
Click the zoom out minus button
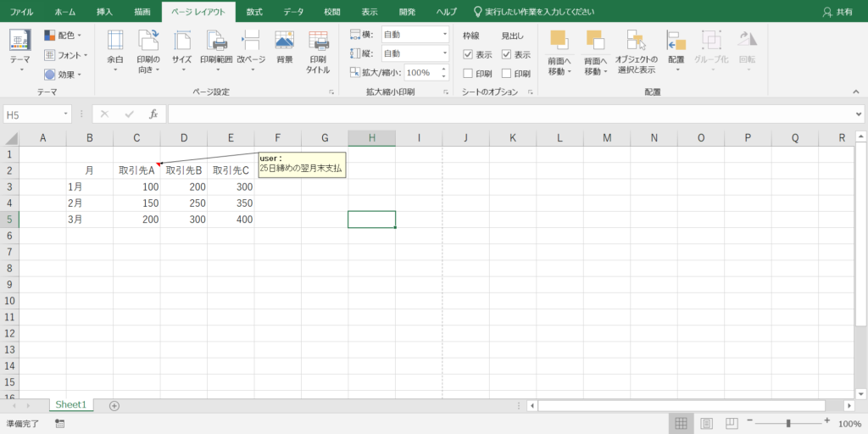[750, 421]
